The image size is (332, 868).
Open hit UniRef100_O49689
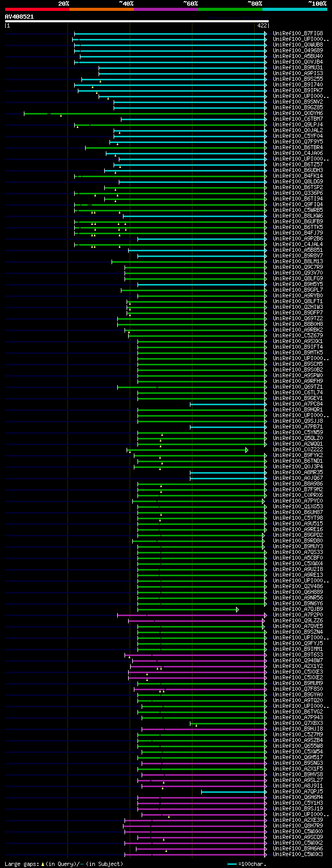(298, 51)
